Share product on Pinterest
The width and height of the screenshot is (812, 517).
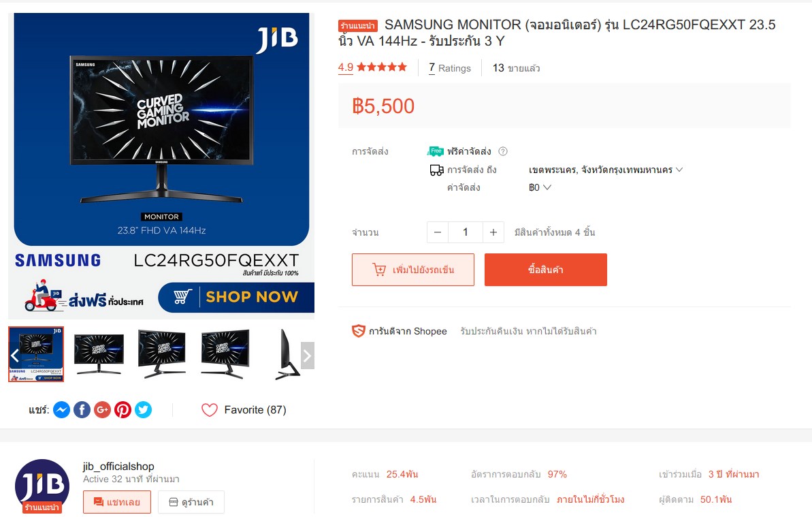point(123,410)
